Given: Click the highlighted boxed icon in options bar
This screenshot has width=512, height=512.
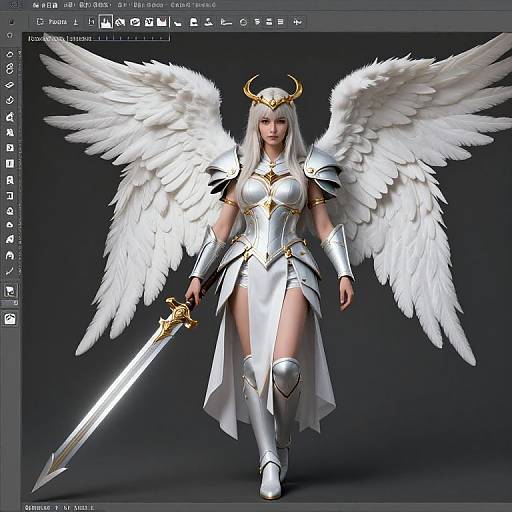Looking at the screenshot, I should (x=106, y=22).
